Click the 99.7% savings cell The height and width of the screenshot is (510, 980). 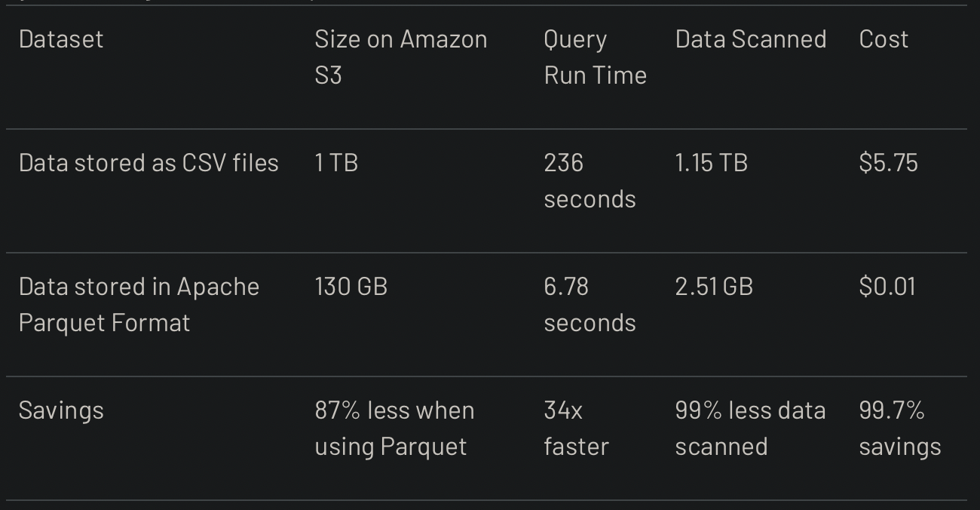899,429
